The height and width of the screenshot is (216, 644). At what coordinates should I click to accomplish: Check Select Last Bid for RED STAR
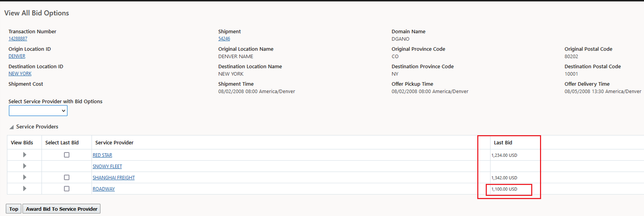[67, 155]
